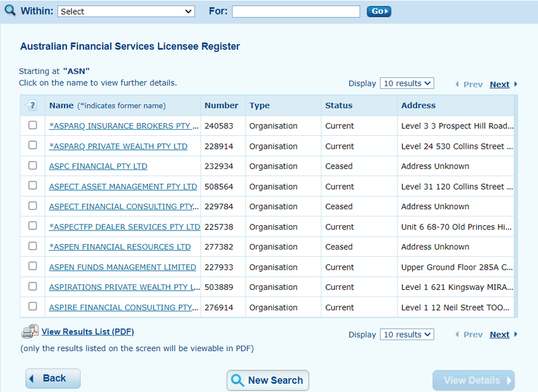Screen dimensions: 538x392
Task: Click the View Details button
Action: point(473,380)
